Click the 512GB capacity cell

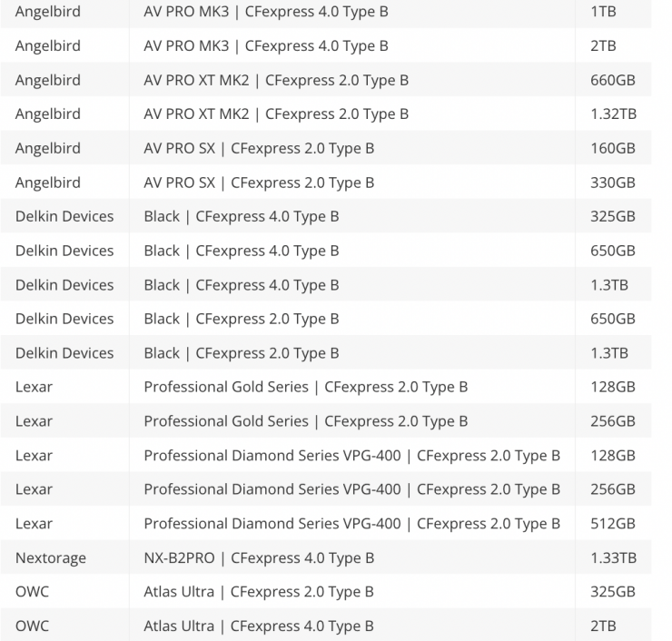(612, 524)
